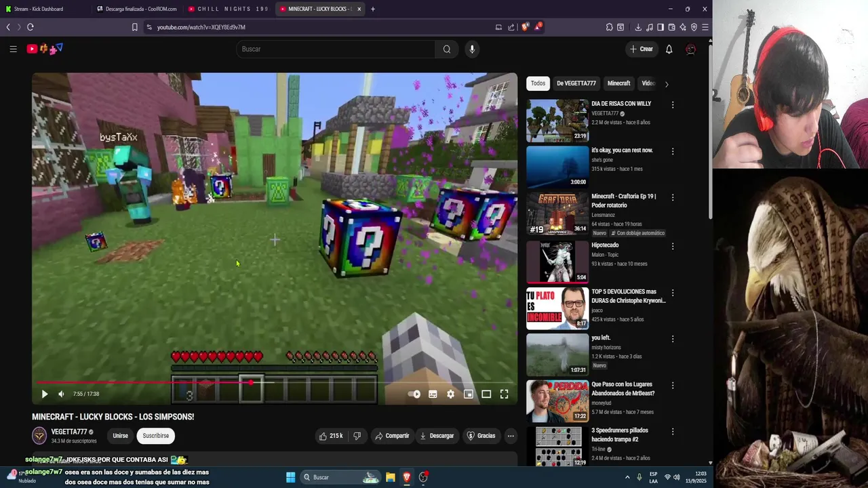Open the VEGETTA777 channel name link

pos(68,432)
